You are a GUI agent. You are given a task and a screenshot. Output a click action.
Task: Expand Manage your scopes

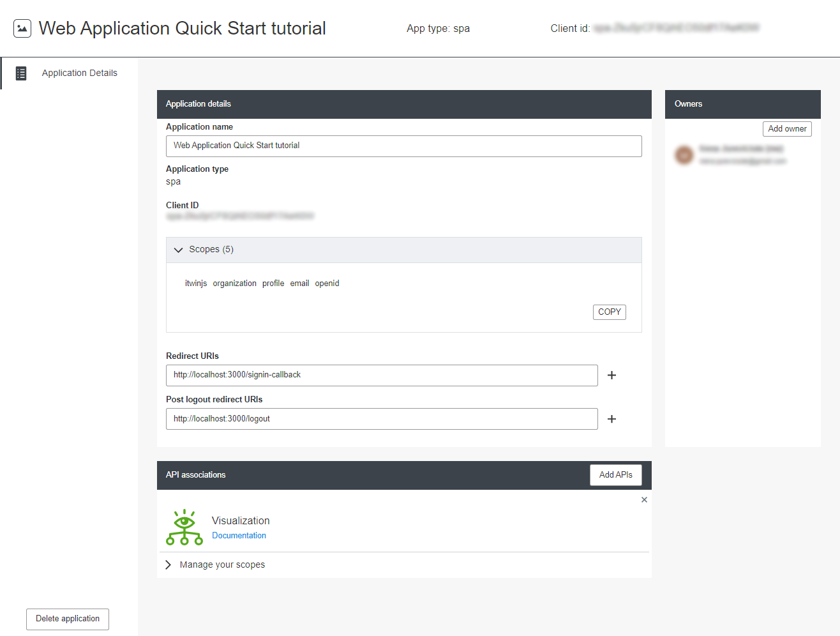coord(222,565)
